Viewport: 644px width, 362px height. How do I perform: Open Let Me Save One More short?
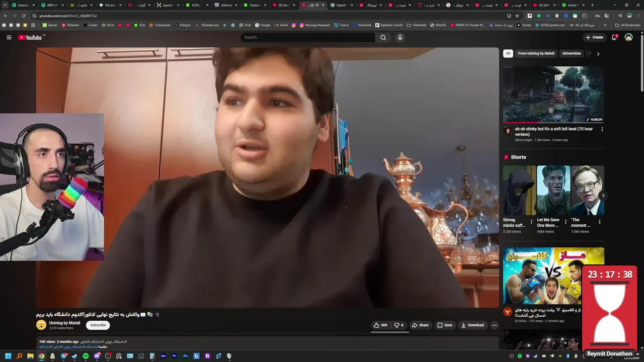[553, 190]
